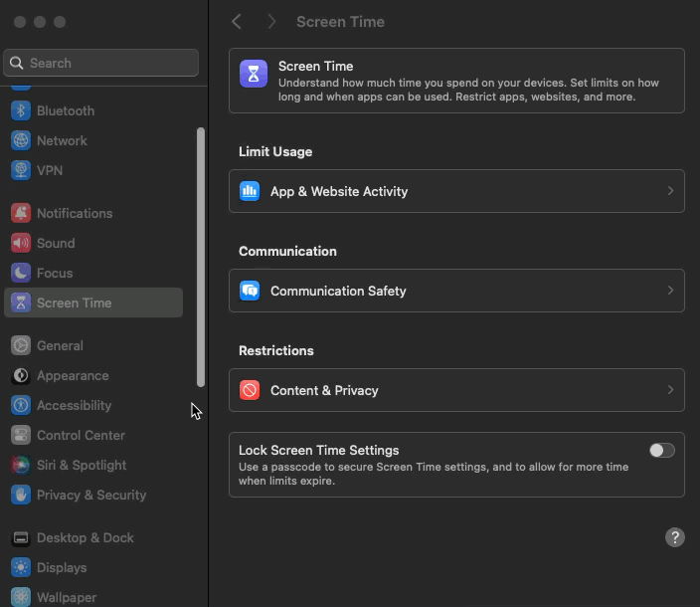Choose Focus from the sidebar
The image size is (700, 607).
pos(93,273)
